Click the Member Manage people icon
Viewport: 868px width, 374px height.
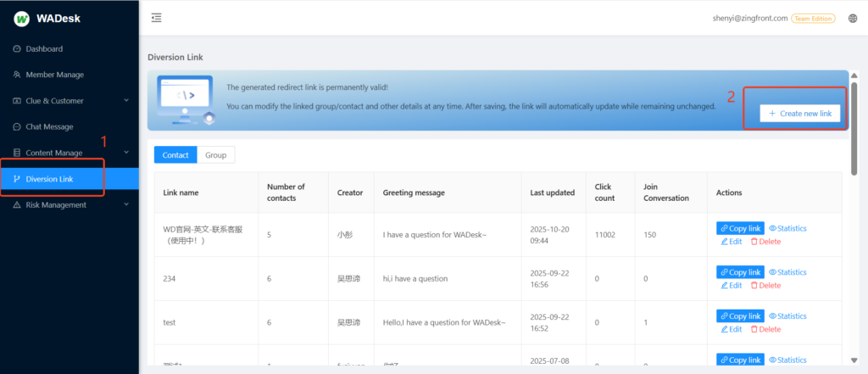pyautogui.click(x=17, y=75)
